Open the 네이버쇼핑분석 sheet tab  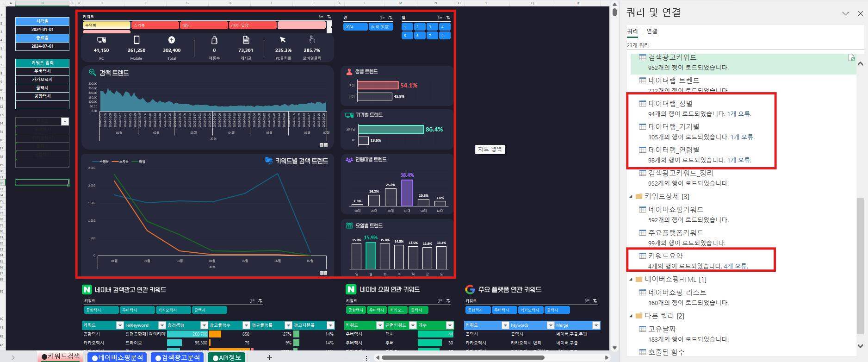[x=117, y=357]
